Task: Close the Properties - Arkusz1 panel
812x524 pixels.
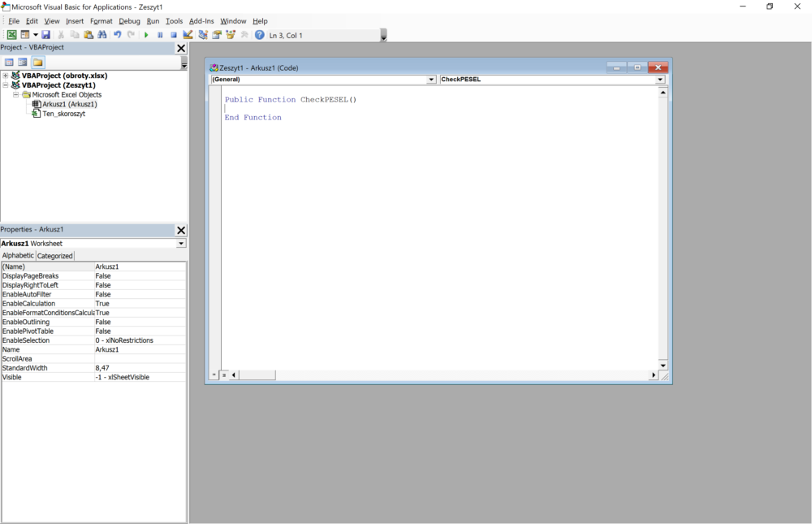Action: pyautogui.click(x=181, y=230)
